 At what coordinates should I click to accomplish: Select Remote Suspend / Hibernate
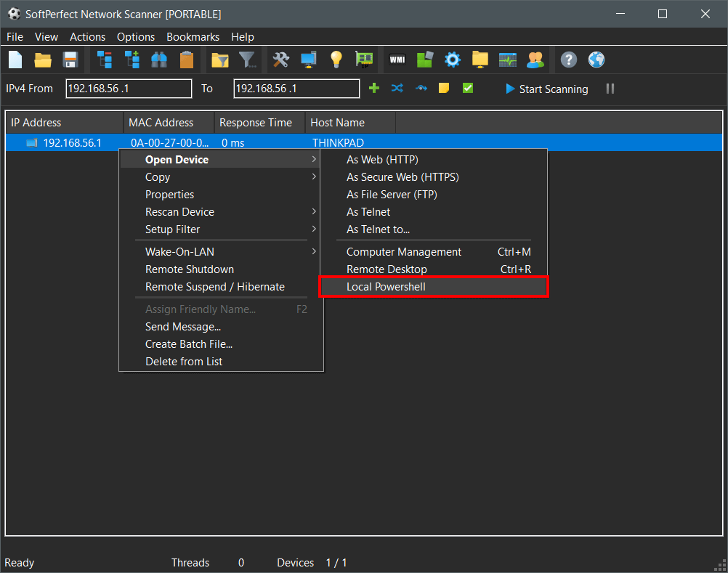click(x=221, y=287)
